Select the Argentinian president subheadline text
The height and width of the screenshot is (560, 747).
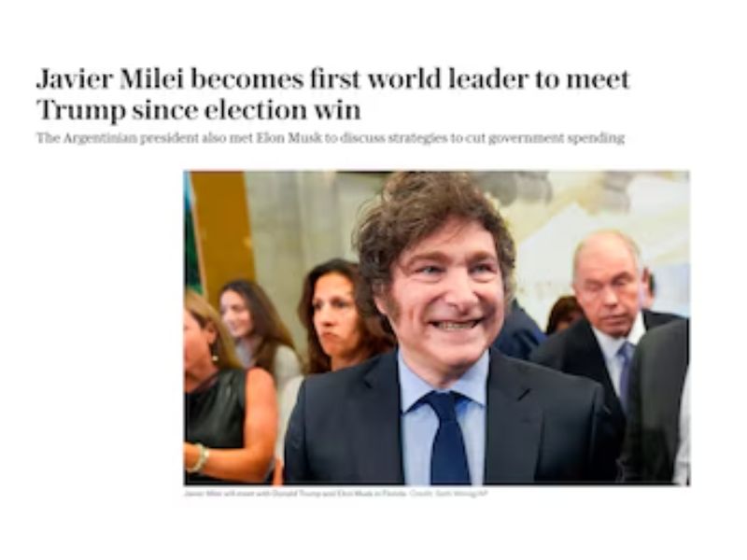coord(331,138)
